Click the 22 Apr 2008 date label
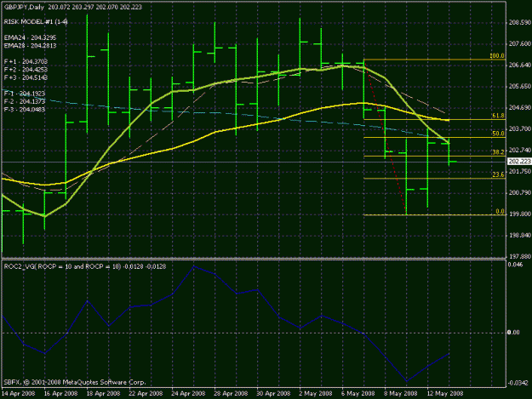Viewport: 532px width, 399px height. (146, 394)
